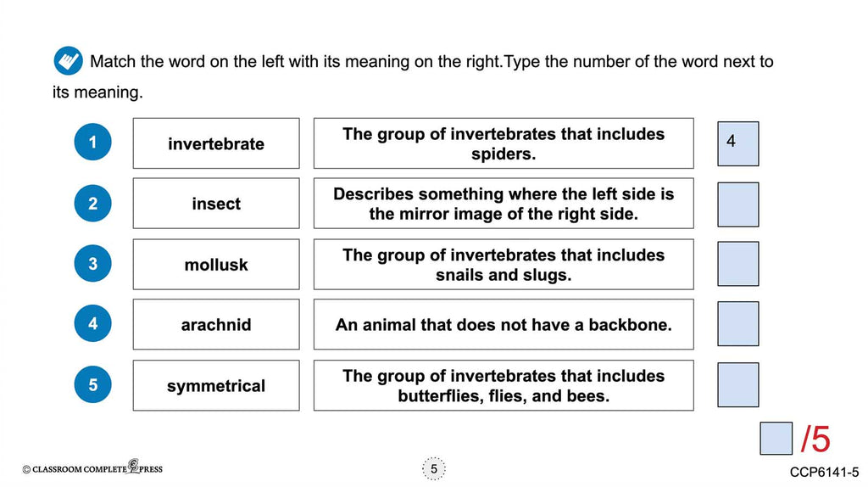The height and width of the screenshot is (487, 868).
Task: Click answer box beside butterflies definition
Action: (737, 385)
